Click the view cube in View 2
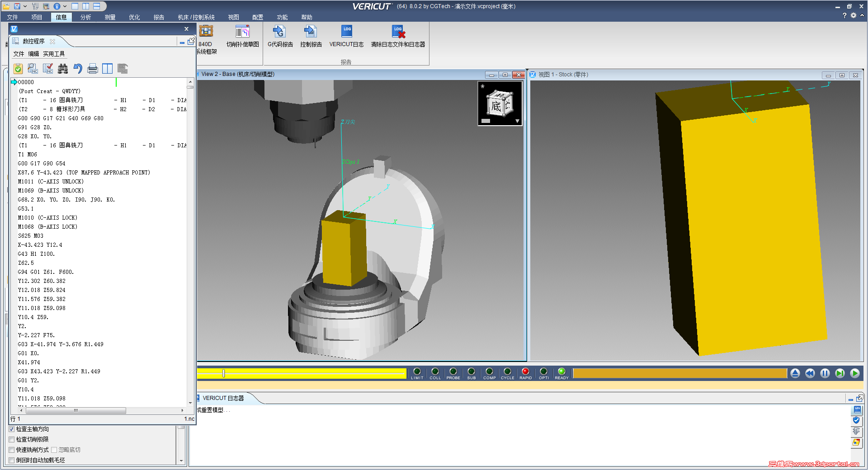868x470 pixels. [499, 103]
